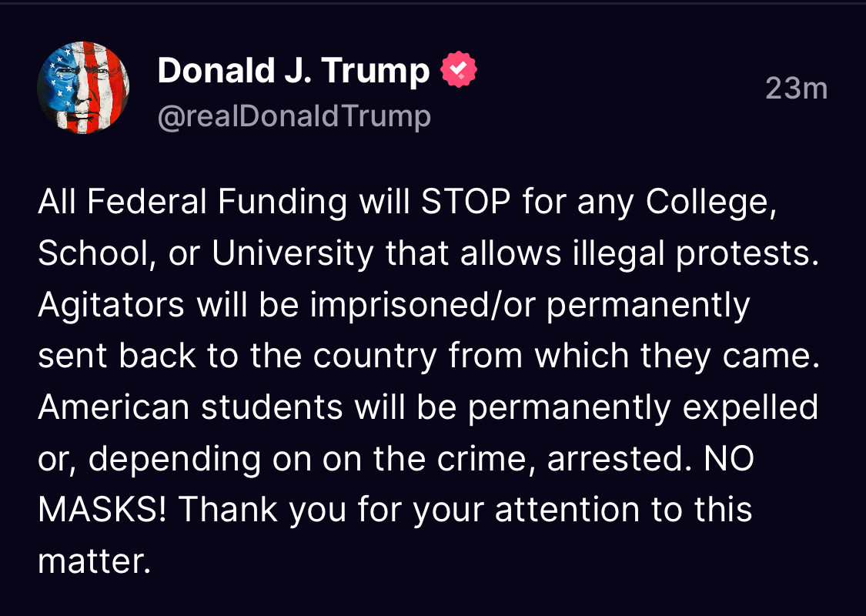Click the 23m post timestamp
Image resolution: width=866 pixels, height=616 pixels.
coord(796,89)
